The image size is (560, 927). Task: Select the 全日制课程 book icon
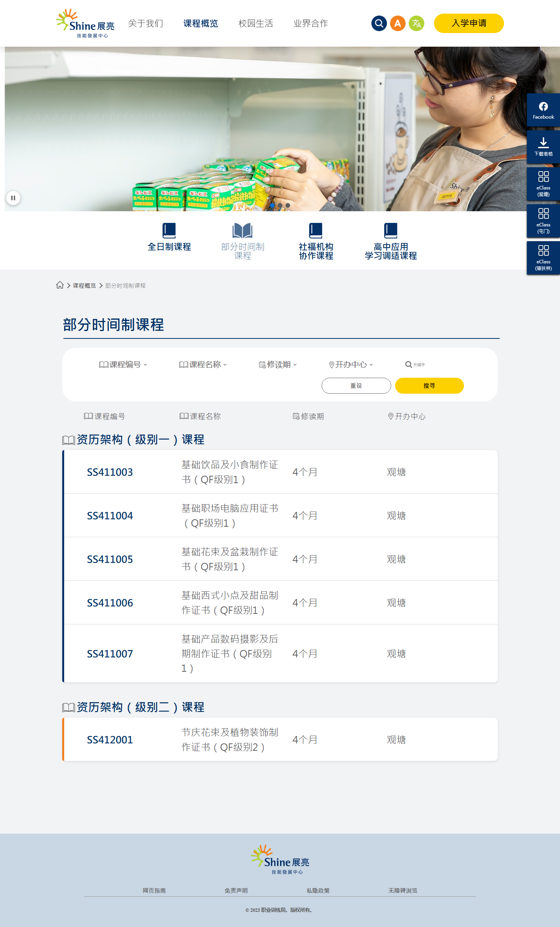[169, 230]
